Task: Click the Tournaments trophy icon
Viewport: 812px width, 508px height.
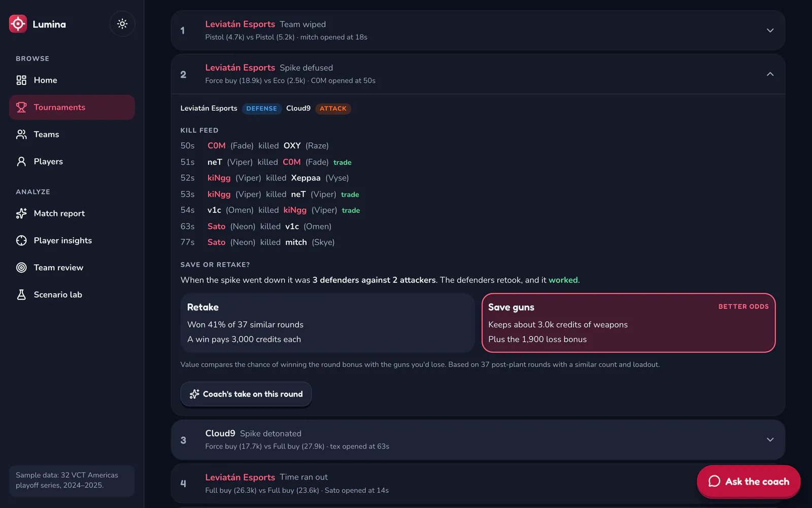Action: coord(21,107)
